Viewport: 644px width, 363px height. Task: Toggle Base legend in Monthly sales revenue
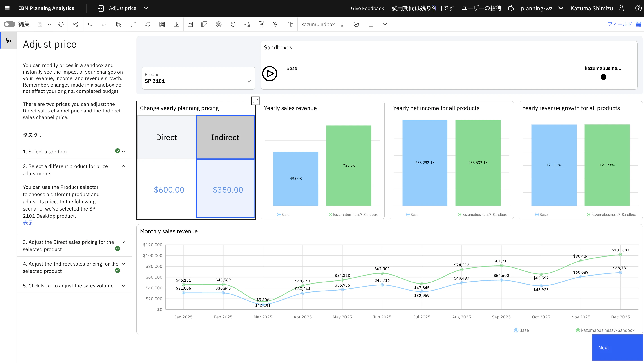pyautogui.click(x=521, y=330)
